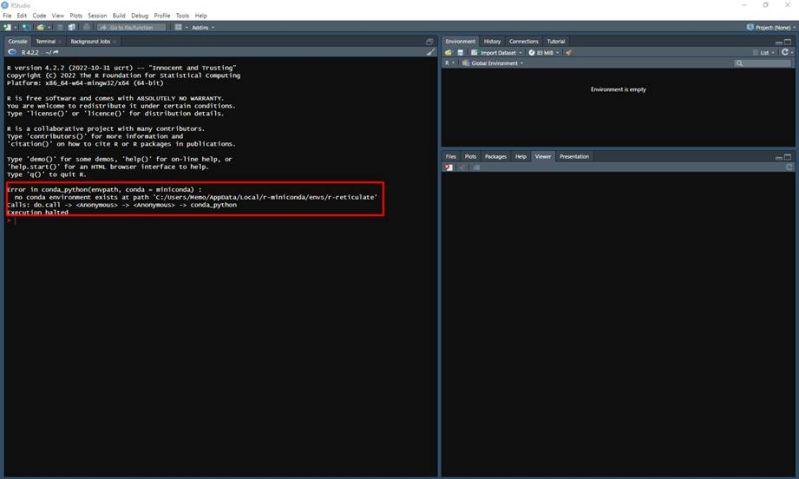Click the New File icon in main toolbar
799x479 pixels.
point(7,27)
